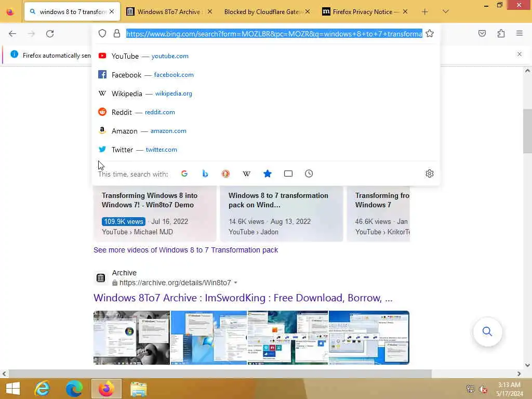Reload the current page
The width and height of the screenshot is (532, 399).
tap(50, 34)
